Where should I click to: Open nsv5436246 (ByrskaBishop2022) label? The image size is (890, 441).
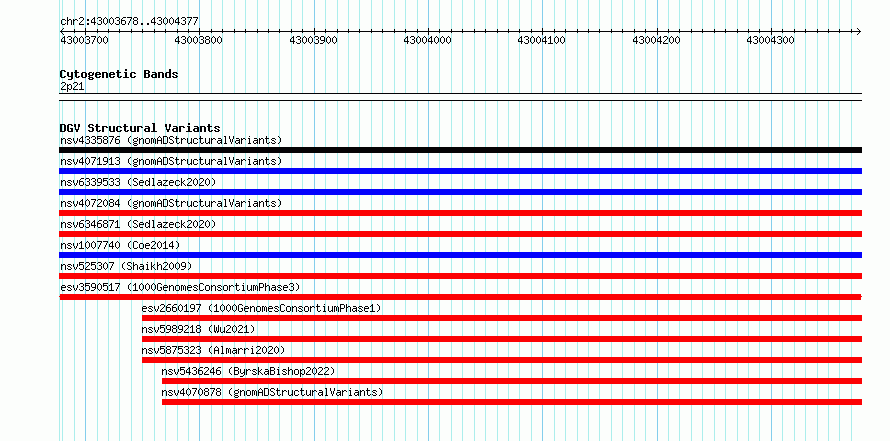[249, 371]
